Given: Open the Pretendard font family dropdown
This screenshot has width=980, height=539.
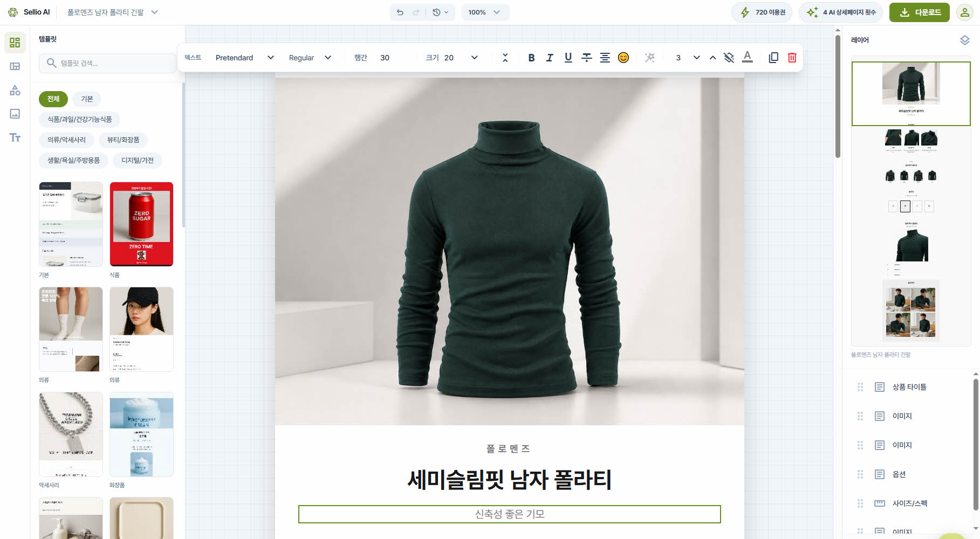Looking at the screenshot, I should coord(244,58).
